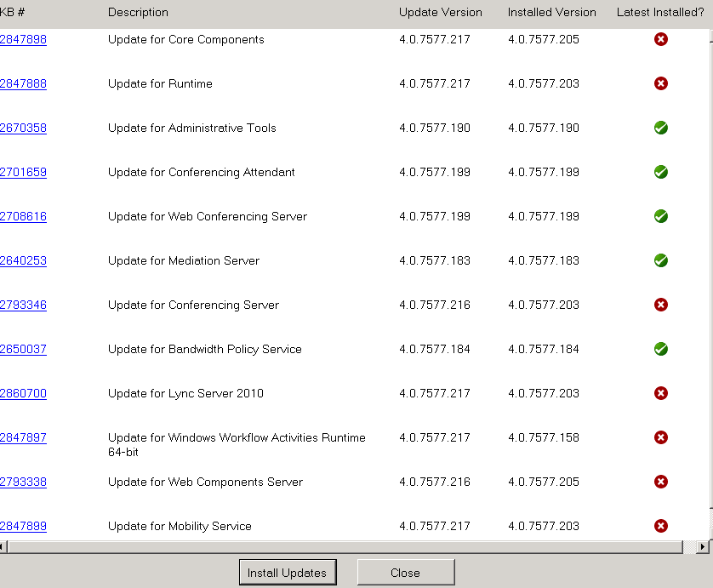
Task: Select 'Update for Bandwidth Policy Service' description
Action: point(204,349)
